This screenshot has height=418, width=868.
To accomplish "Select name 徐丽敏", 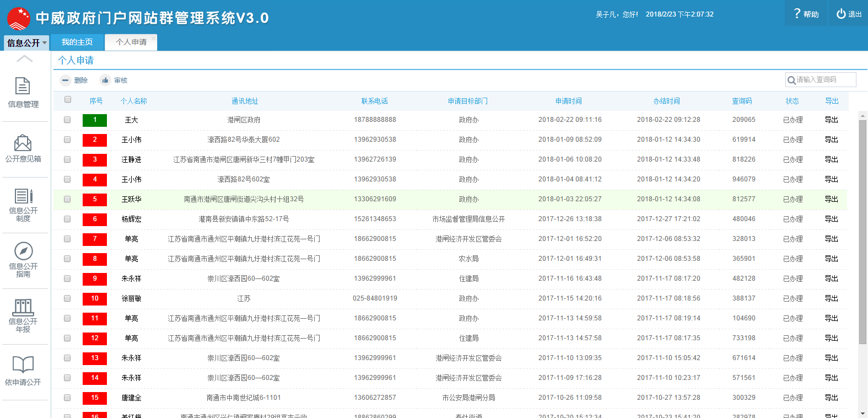I will click(x=131, y=298).
